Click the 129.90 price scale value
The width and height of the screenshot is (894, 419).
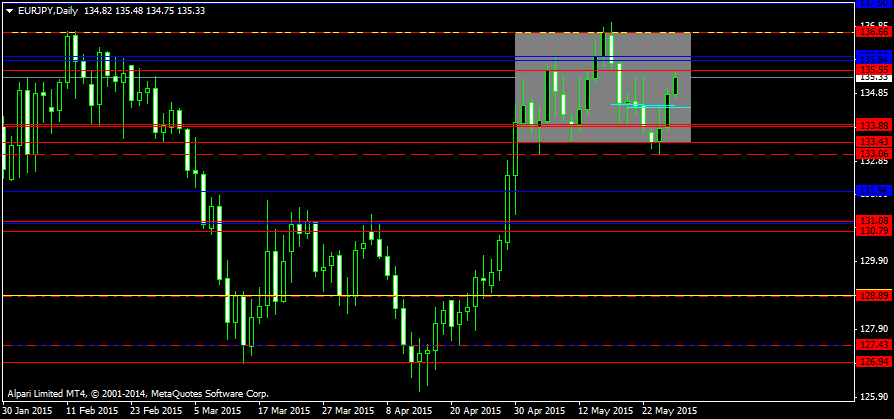(x=875, y=261)
